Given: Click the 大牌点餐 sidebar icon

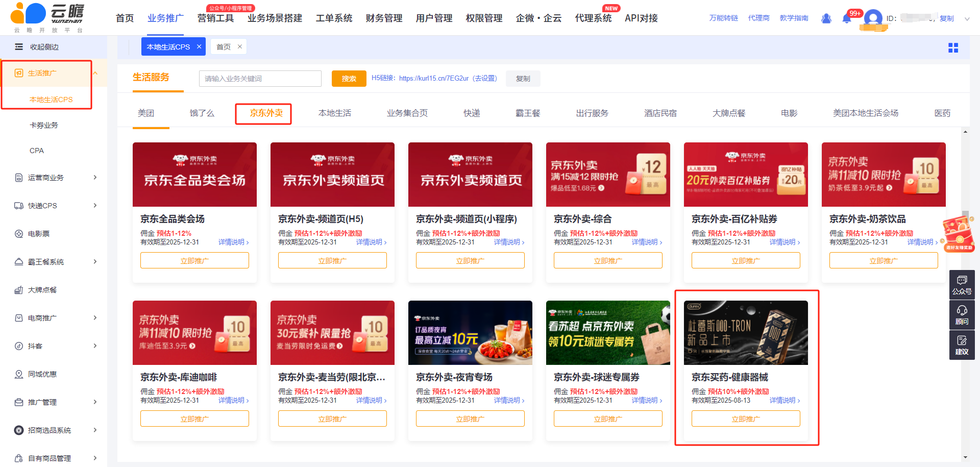Looking at the screenshot, I should (19, 290).
